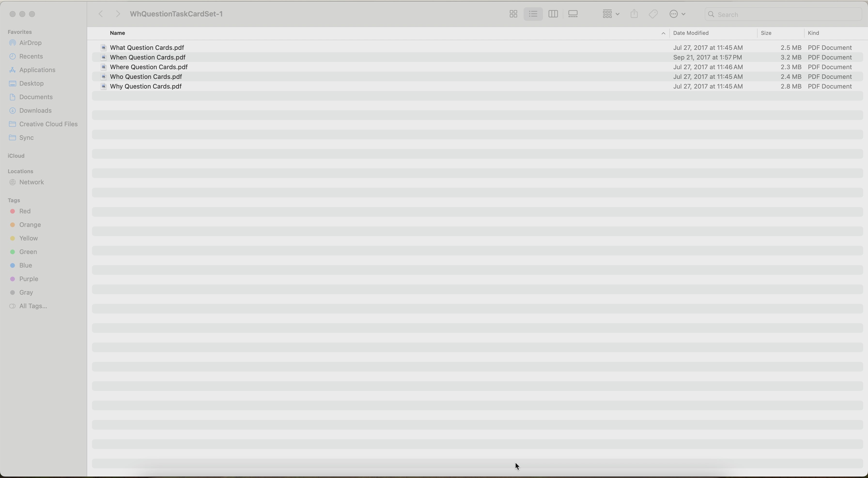Switch to icon grid view

tap(513, 14)
